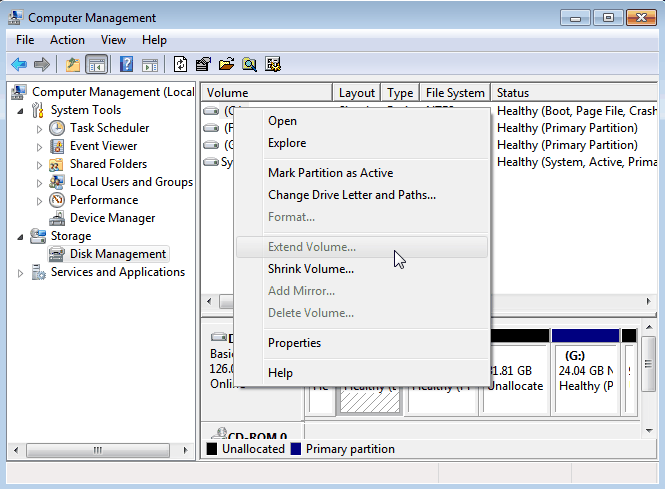The height and width of the screenshot is (489, 665).
Task: Click the Extend Volume menu entry
Action: (362, 247)
